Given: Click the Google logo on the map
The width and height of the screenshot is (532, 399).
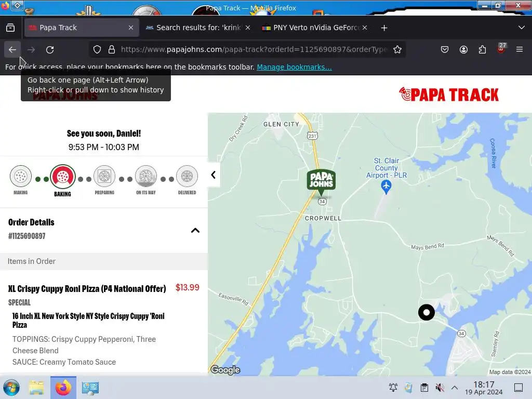Looking at the screenshot, I should [x=225, y=369].
